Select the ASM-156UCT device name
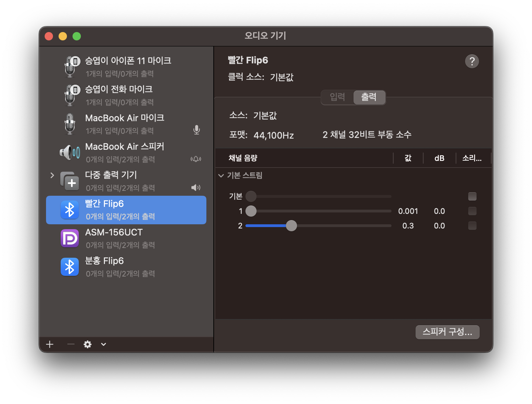 114,232
